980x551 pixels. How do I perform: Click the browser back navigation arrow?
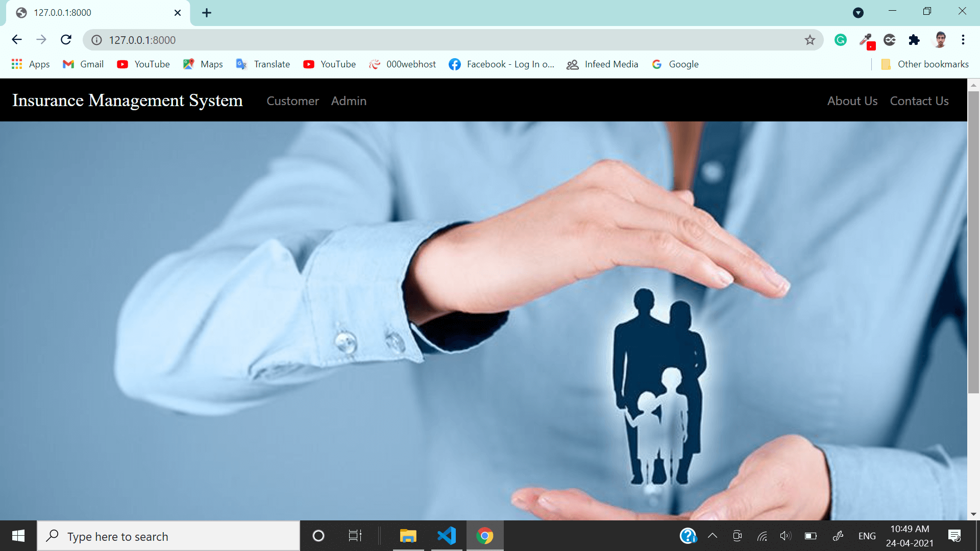(16, 40)
